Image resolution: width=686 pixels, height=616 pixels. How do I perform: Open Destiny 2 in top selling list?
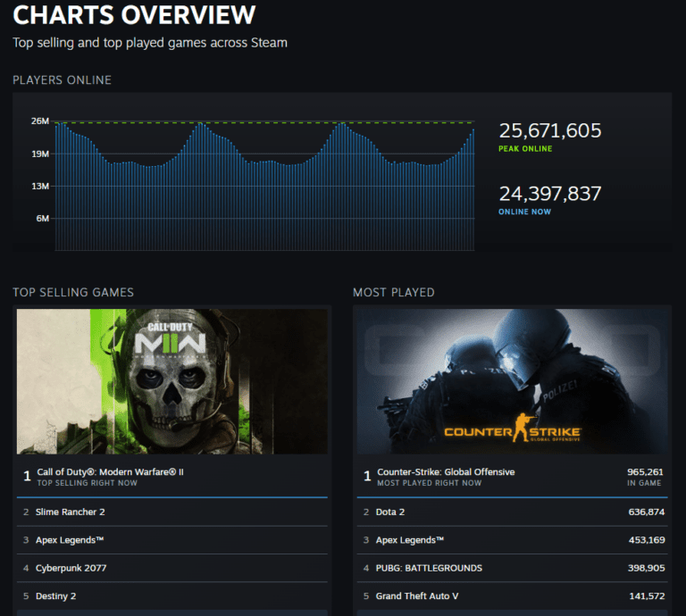coord(171,595)
